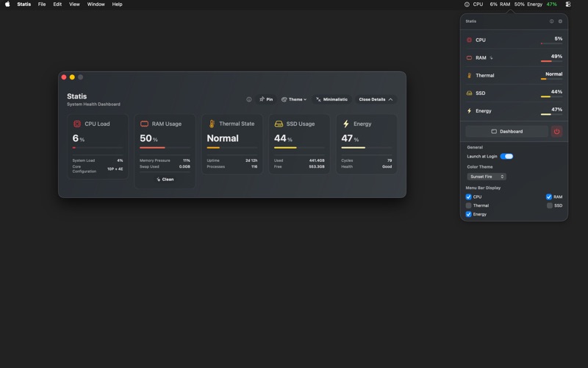588x368 pixels.
Task: Switch to Minimalistic view
Action: 331,99
